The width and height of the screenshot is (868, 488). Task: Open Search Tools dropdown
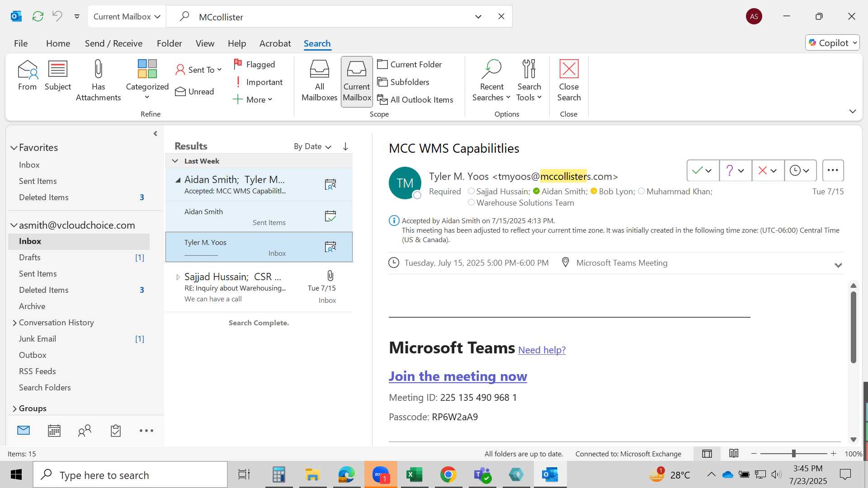(x=529, y=80)
